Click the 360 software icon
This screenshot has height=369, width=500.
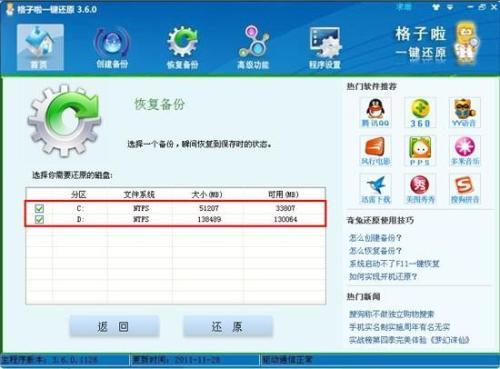click(x=420, y=113)
